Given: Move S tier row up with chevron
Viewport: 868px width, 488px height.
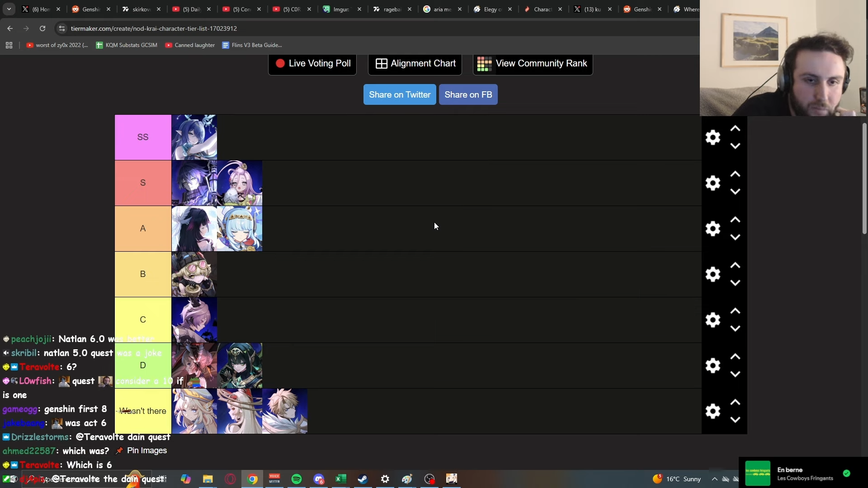Looking at the screenshot, I should click(736, 174).
